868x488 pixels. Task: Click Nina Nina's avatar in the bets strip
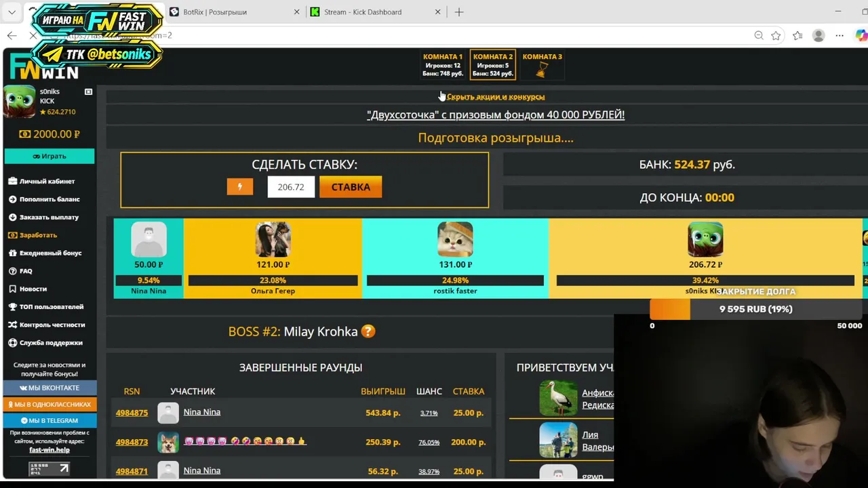point(149,239)
